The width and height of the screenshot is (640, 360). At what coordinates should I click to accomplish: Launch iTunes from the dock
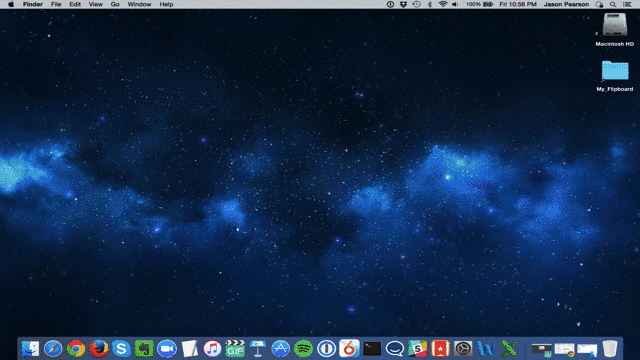212,349
